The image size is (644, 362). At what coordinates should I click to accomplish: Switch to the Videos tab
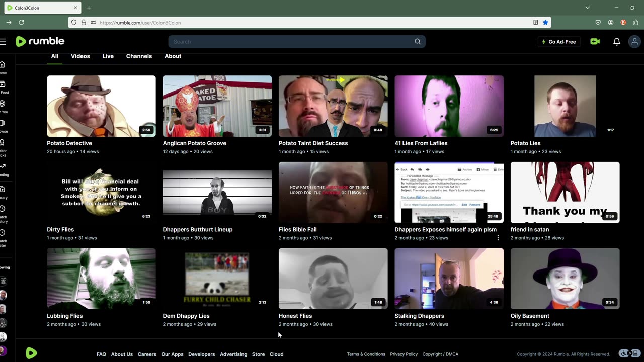pyautogui.click(x=80, y=56)
